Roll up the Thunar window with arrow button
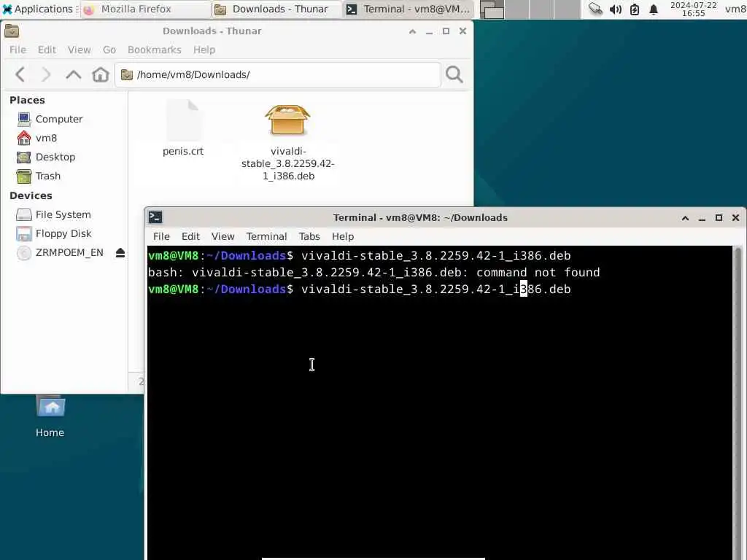Image resolution: width=747 pixels, height=560 pixels. (413, 31)
